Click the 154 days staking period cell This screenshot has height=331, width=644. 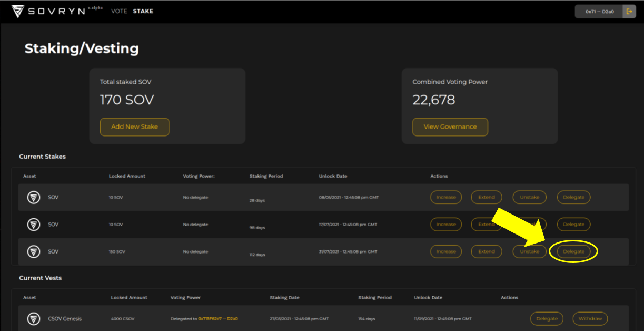368,319
